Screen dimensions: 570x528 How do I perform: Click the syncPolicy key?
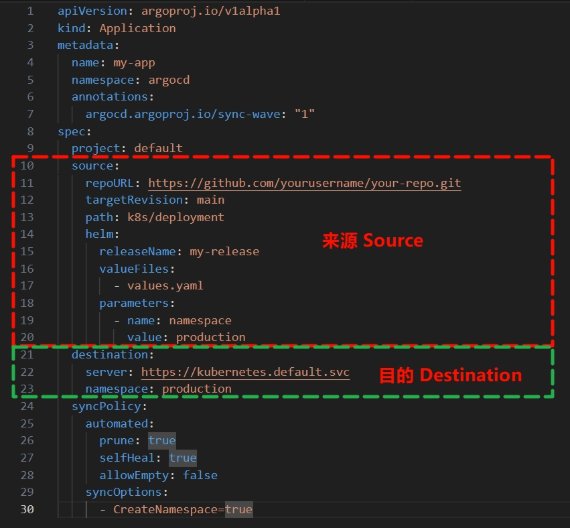107,406
